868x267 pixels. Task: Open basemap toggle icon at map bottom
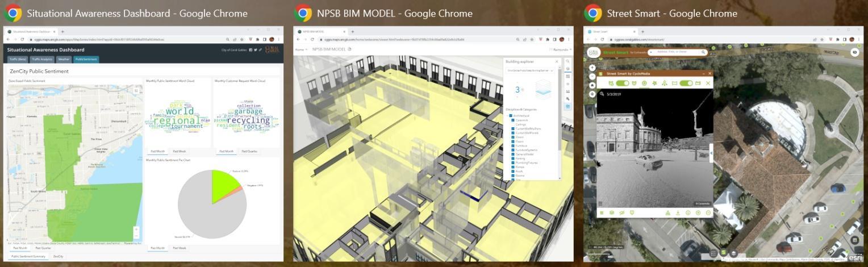733,253
